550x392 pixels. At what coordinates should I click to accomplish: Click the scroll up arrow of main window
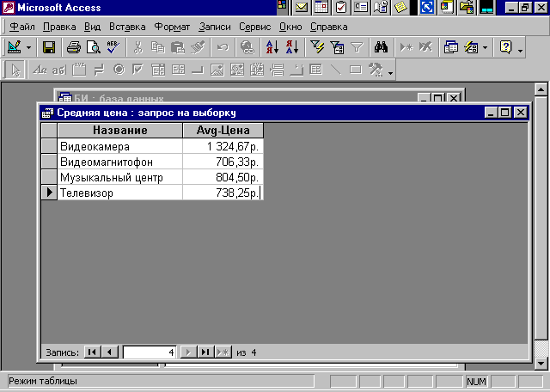pos(541,89)
